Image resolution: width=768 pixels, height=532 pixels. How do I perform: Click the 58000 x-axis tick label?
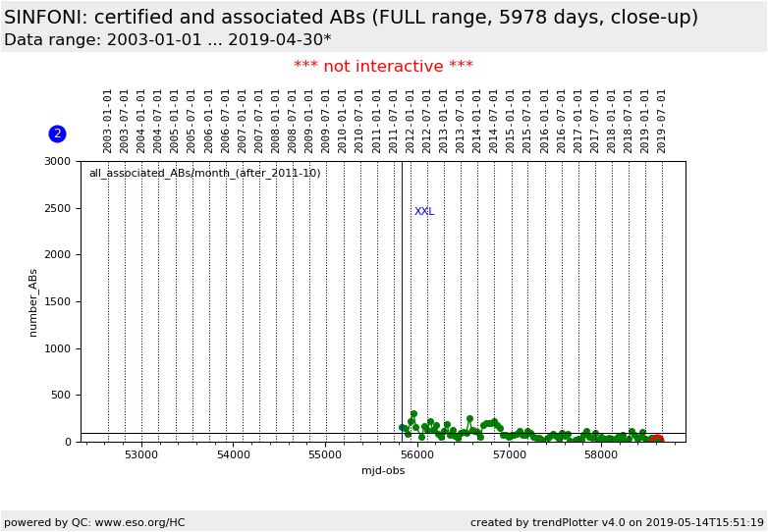601,456
